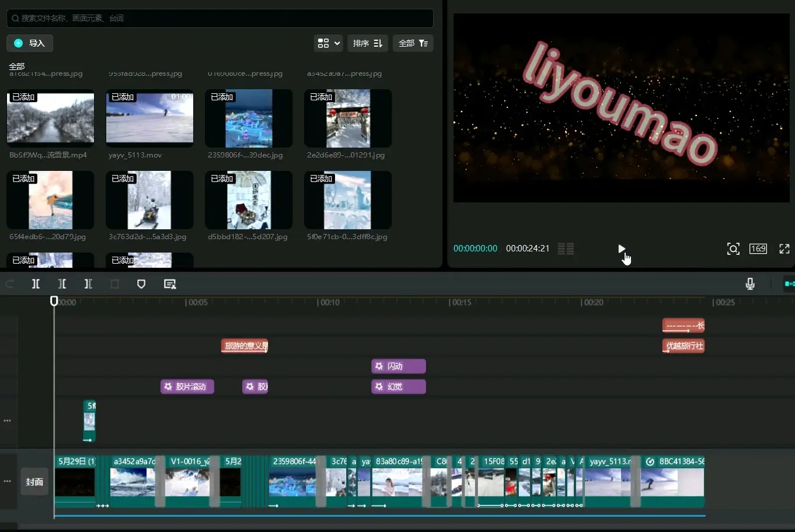This screenshot has height=532, width=795.
Task: Open overlay track options (three dots)
Action: 8,421
